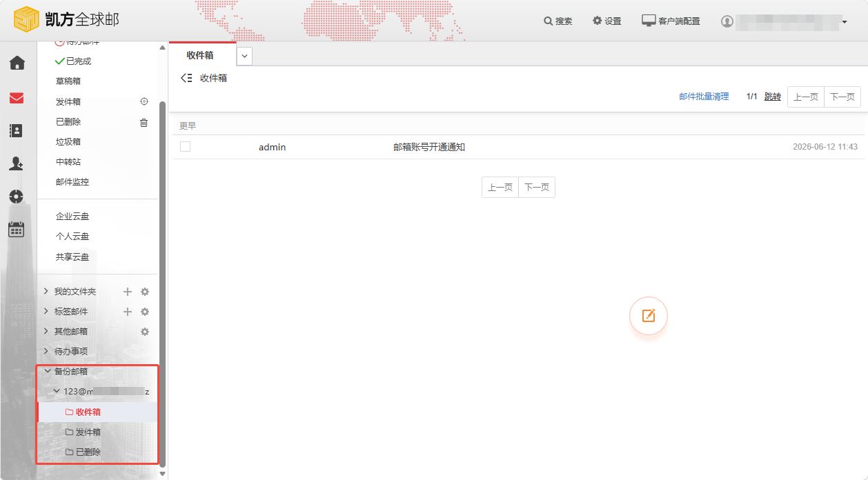Click bottom 下一页 button below email list

[537, 188]
